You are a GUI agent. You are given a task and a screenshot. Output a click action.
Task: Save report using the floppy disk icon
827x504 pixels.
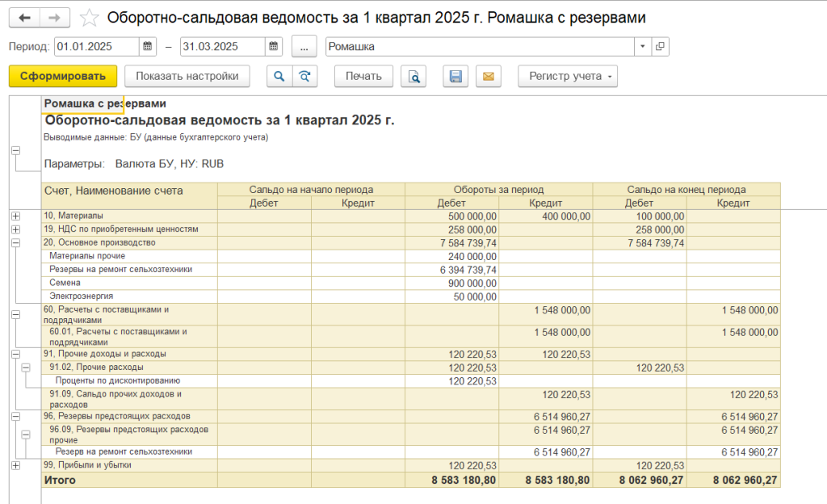[x=455, y=77]
